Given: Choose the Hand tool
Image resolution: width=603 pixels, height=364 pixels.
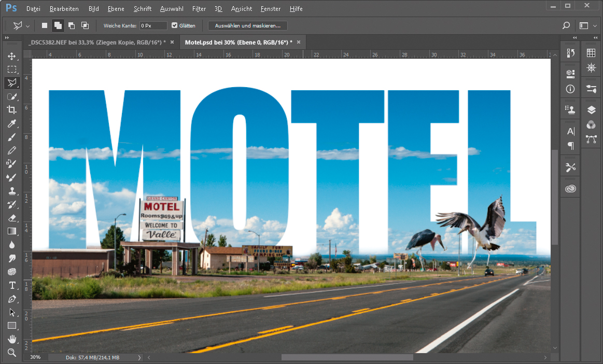Looking at the screenshot, I should click(x=11, y=339).
